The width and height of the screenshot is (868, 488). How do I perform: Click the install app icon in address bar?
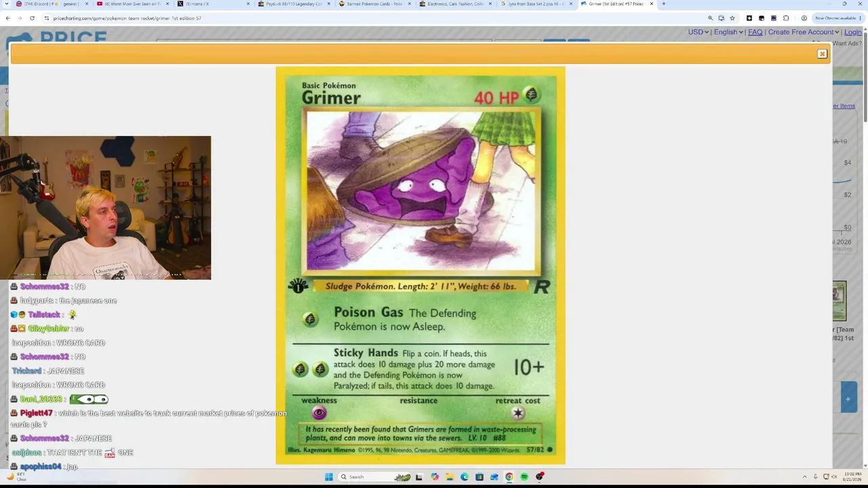(721, 18)
